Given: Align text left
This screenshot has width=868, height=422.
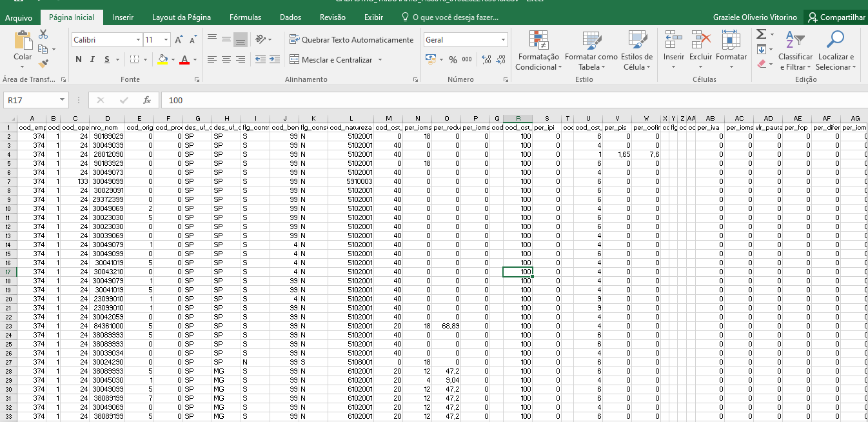Looking at the screenshot, I should 212,59.
